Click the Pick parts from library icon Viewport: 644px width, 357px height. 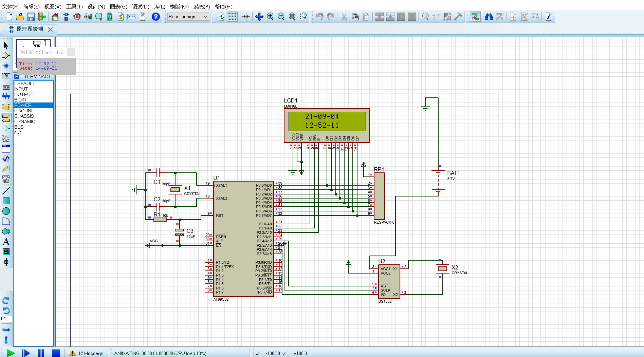426,17
